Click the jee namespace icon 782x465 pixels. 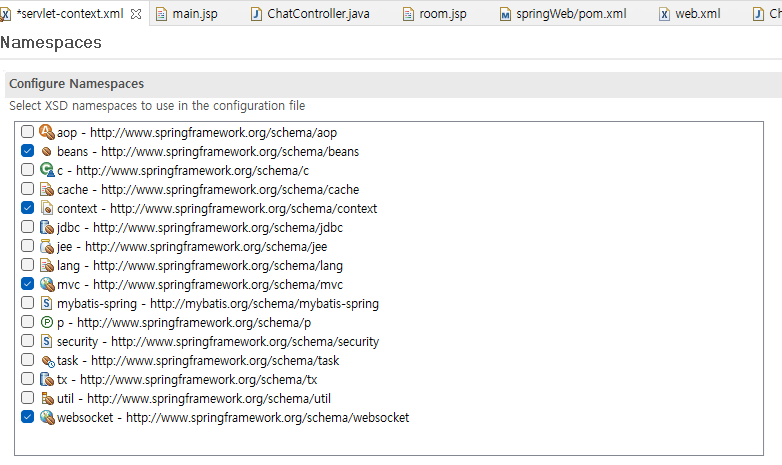click(x=47, y=246)
